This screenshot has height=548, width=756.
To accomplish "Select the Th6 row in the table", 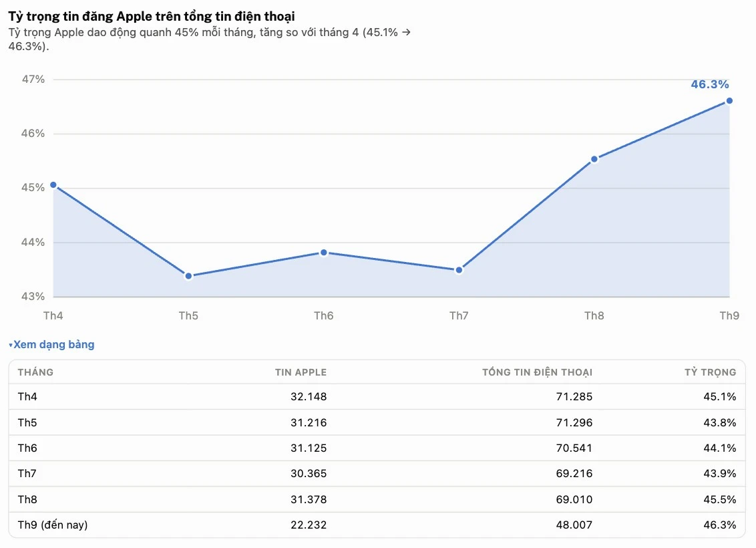I will click(x=377, y=448).
